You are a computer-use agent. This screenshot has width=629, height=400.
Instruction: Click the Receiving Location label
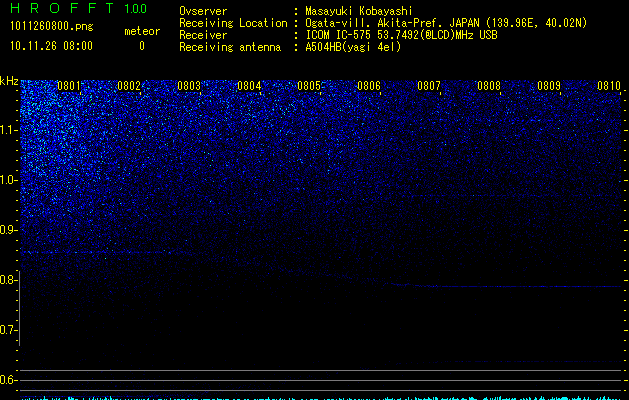coord(233,23)
